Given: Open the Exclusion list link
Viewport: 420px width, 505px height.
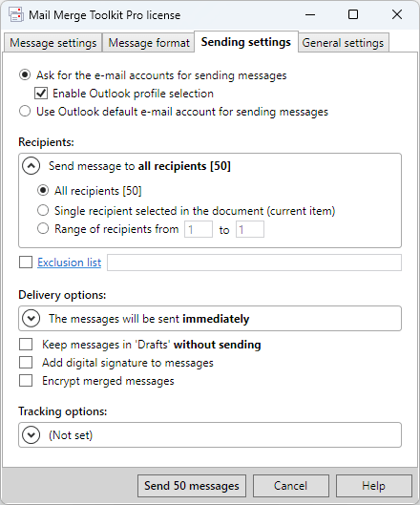Looking at the screenshot, I should [x=70, y=263].
